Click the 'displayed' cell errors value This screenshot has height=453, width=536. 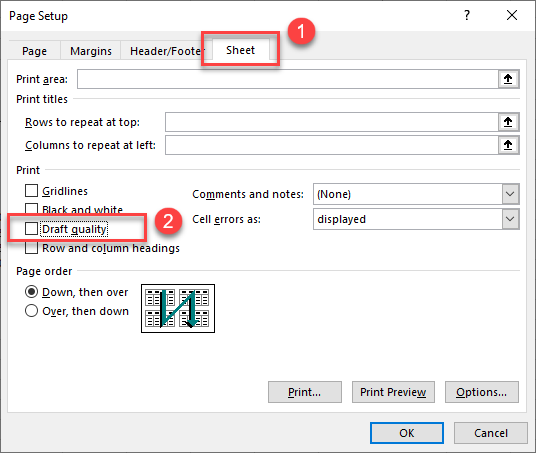341,219
